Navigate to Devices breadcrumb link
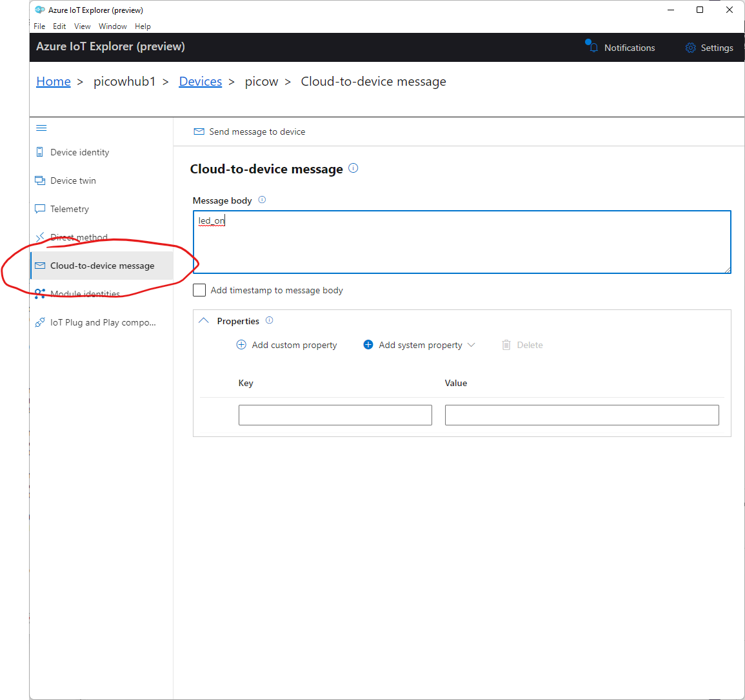Screen dimensions: 745x700 coord(201,82)
